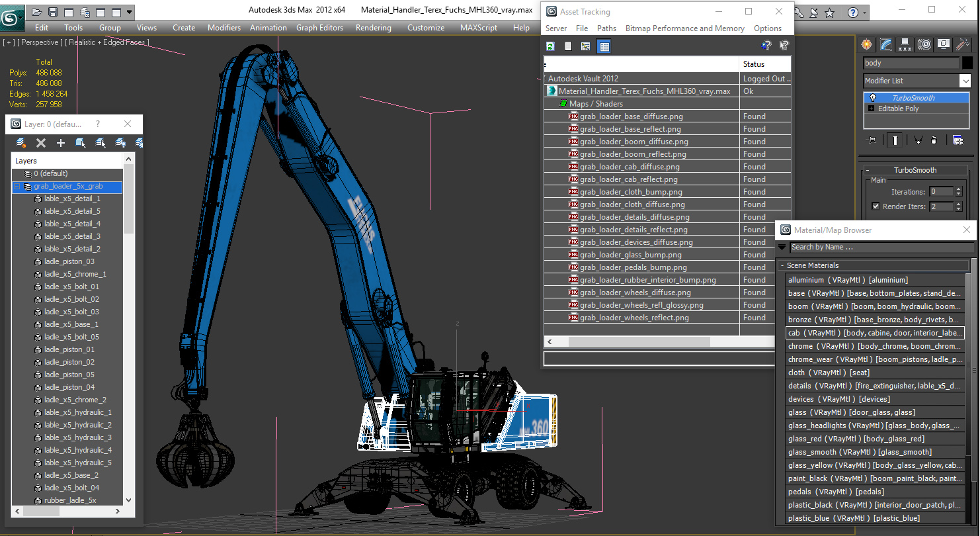Click the object color swatch beside body
980x536 pixels.
(x=967, y=63)
